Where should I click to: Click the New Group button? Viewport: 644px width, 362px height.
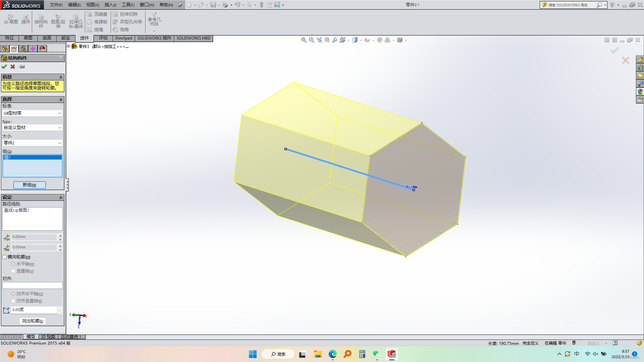tap(30, 185)
